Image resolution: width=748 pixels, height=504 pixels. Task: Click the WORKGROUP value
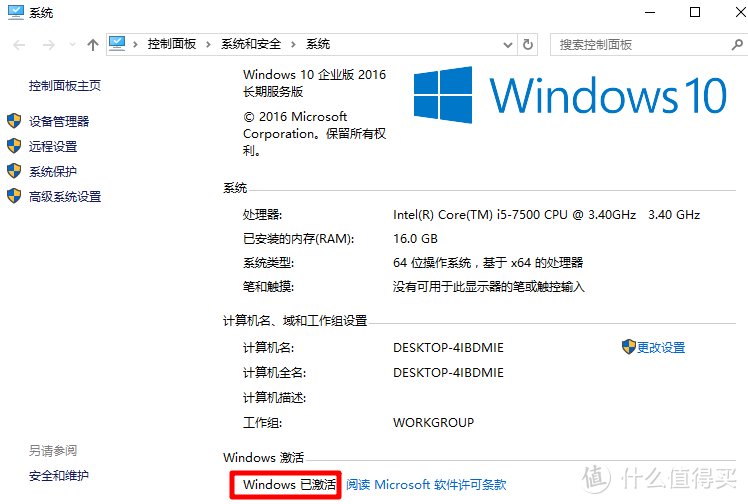point(434,422)
